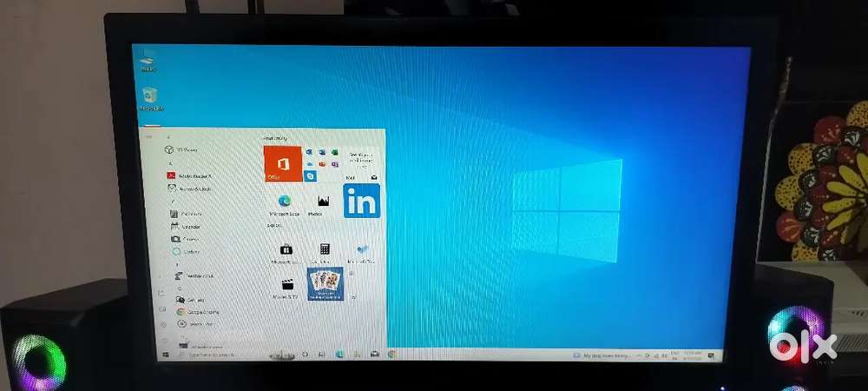The height and width of the screenshot is (391, 868).
Task: Open Cortana in the app list
Action: pyautogui.click(x=187, y=251)
